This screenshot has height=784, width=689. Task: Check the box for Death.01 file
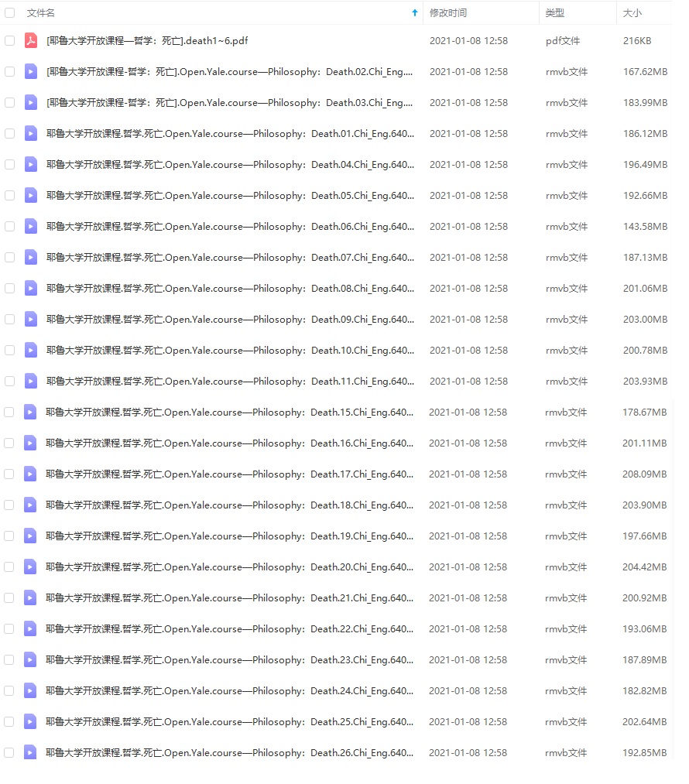(9, 133)
